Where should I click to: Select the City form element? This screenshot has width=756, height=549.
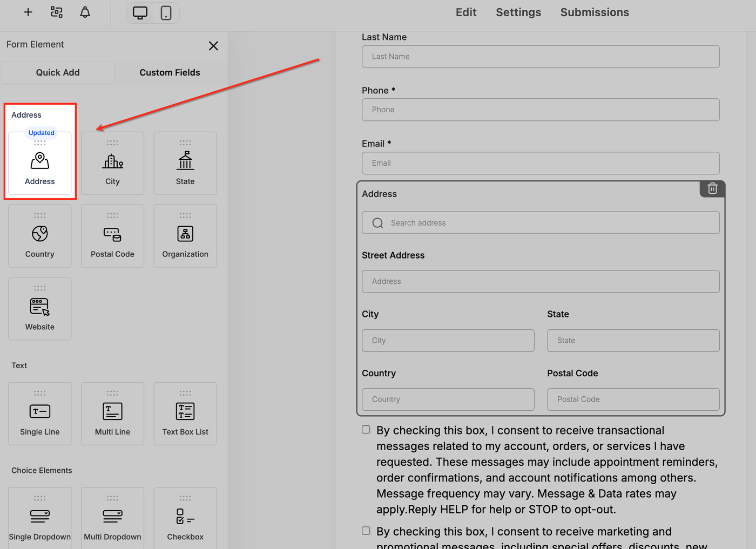coord(112,164)
